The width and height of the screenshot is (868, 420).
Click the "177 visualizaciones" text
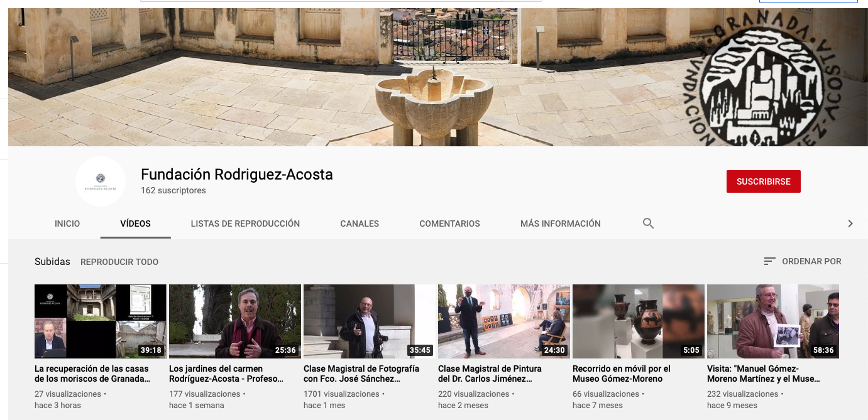(x=204, y=394)
